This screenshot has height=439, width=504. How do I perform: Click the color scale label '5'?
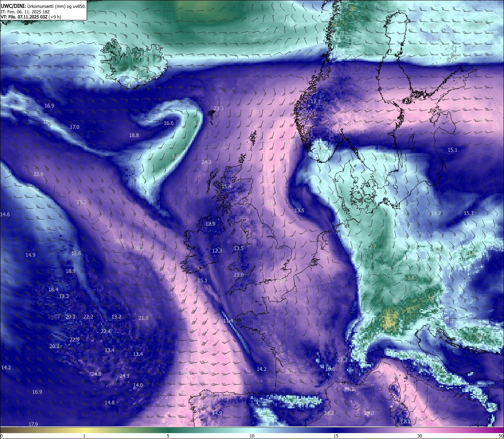tap(168, 436)
